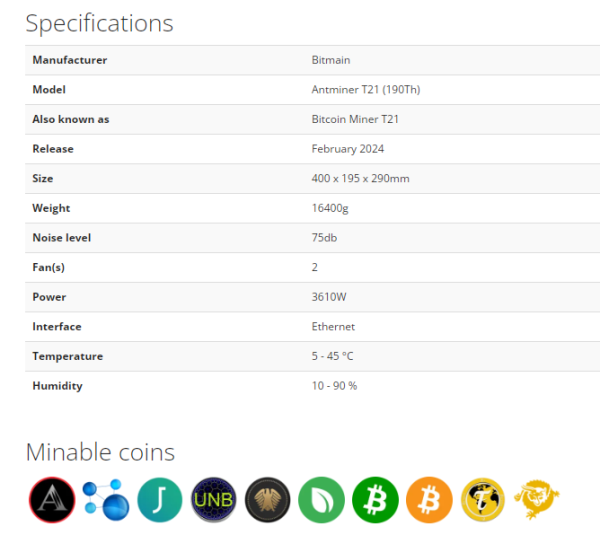Click the Bitmain manufacturer value
The height and width of the screenshot is (535, 600).
tap(331, 60)
